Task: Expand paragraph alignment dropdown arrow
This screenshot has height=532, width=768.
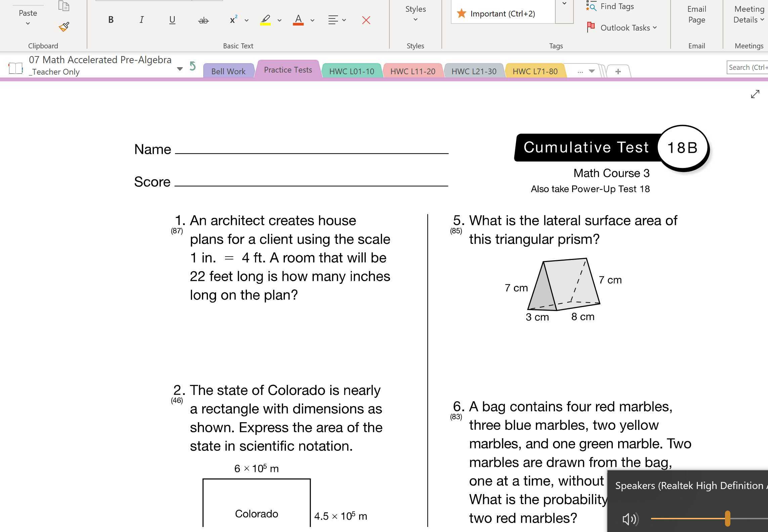Action: click(x=344, y=20)
